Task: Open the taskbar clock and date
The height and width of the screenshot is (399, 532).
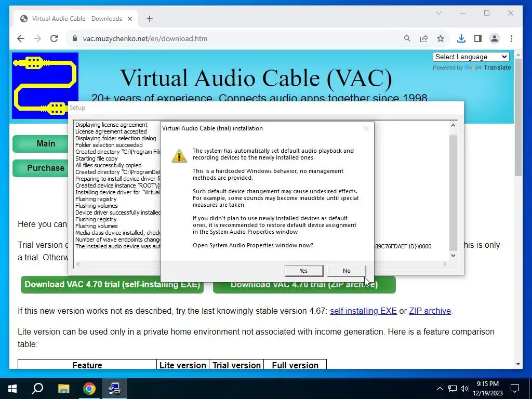Action: pyautogui.click(x=488, y=389)
